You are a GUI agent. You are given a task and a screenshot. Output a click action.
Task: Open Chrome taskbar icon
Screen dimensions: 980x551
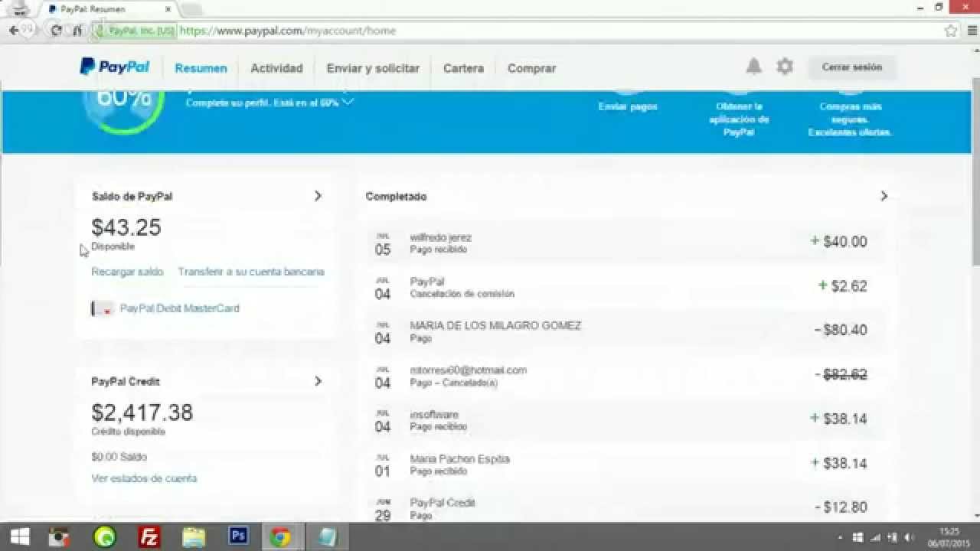tap(280, 536)
